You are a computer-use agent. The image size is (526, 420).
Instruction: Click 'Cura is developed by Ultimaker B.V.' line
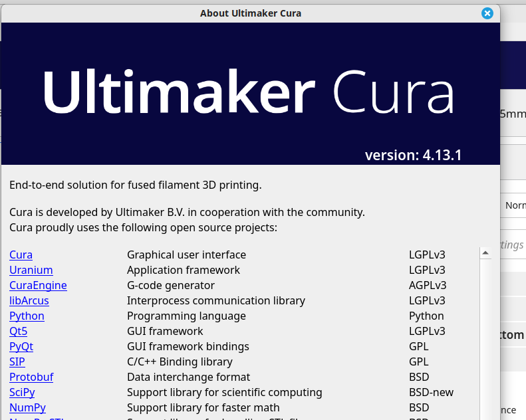coord(187,212)
